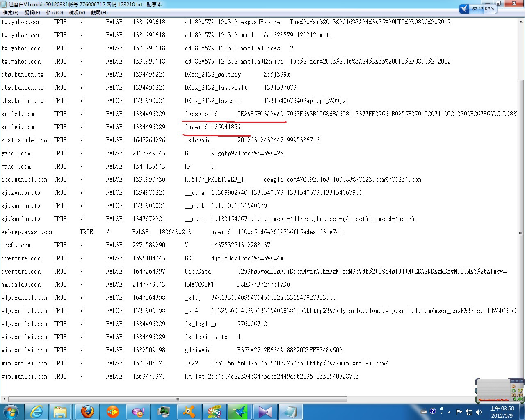Open avast! Antivirus from the taskbar
The width and height of the screenshot is (525, 420).
(189, 411)
